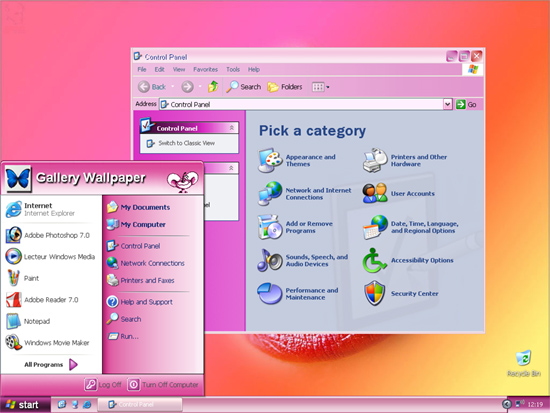Open the Back button history dropdown

click(173, 87)
